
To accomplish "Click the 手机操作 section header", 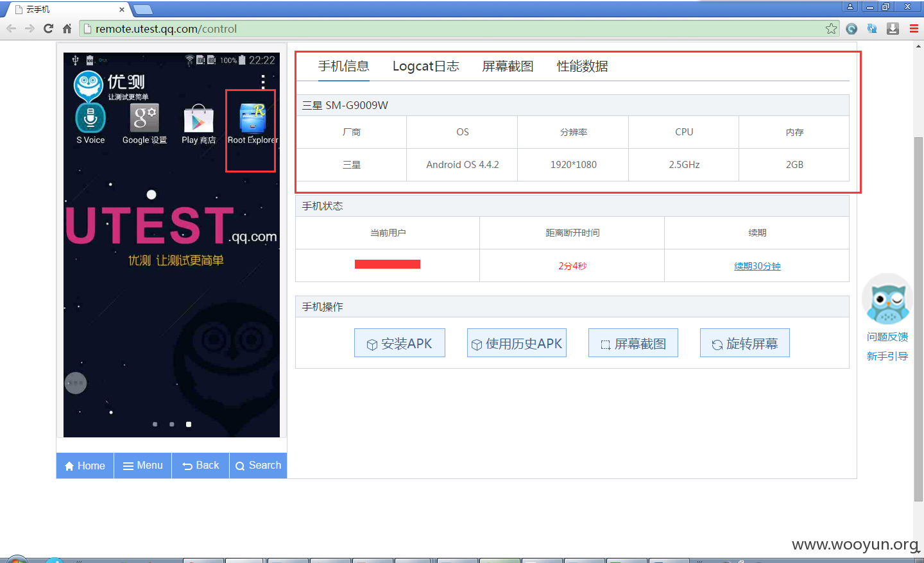I will pos(572,307).
